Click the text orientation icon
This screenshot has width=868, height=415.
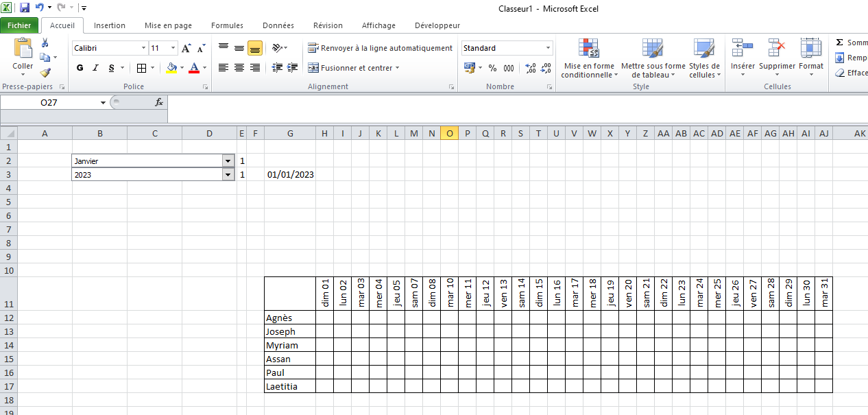point(277,48)
